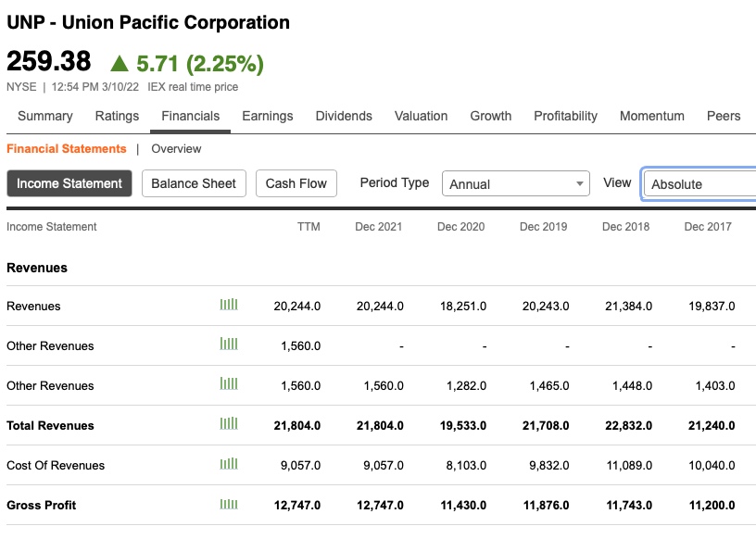The image size is (756, 539).
Task: Click Gross Profit Dec 2020 value 11,430.0
Action: pyautogui.click(x=463, y=506)
